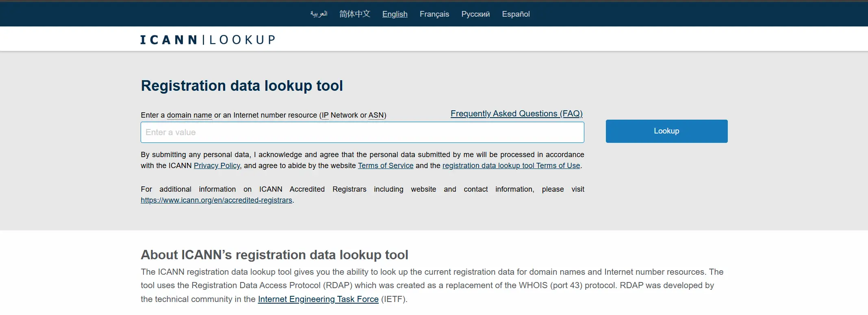Open registration data lookup tool Terms of Use

511,166
